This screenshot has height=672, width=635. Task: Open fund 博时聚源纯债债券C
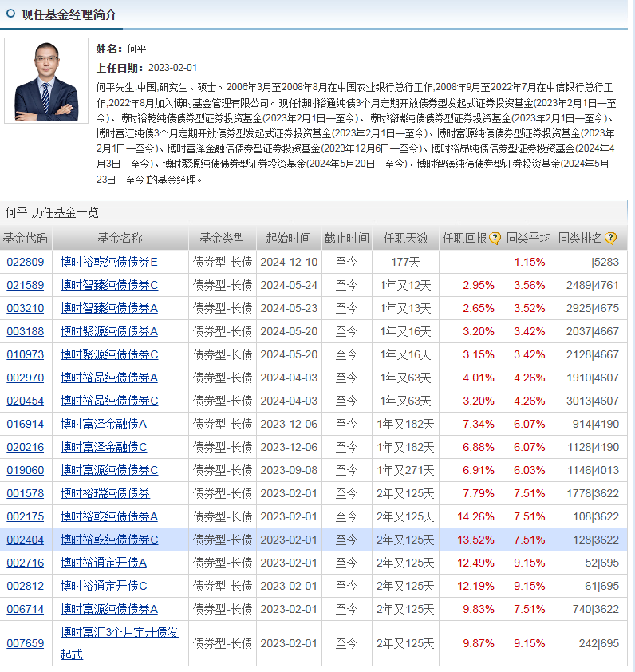coord(109,354)
